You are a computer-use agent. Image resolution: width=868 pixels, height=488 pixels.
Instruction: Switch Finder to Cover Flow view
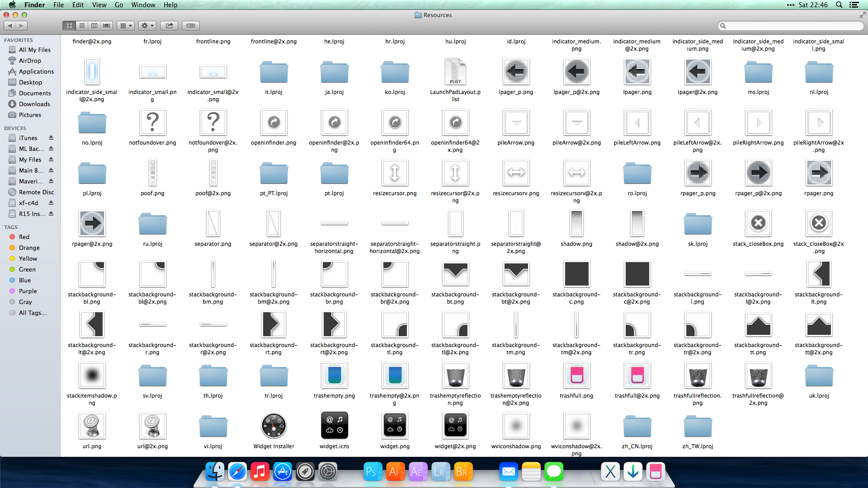pos(107,26)
